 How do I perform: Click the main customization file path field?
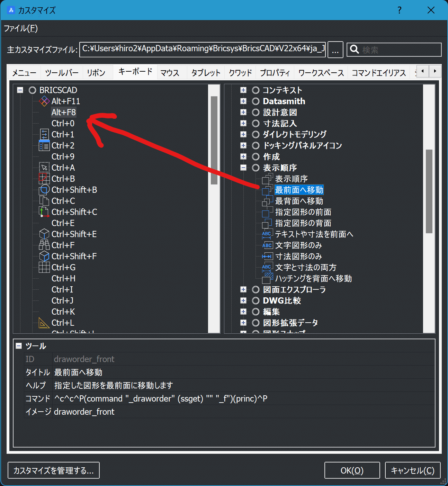[203, 49]
